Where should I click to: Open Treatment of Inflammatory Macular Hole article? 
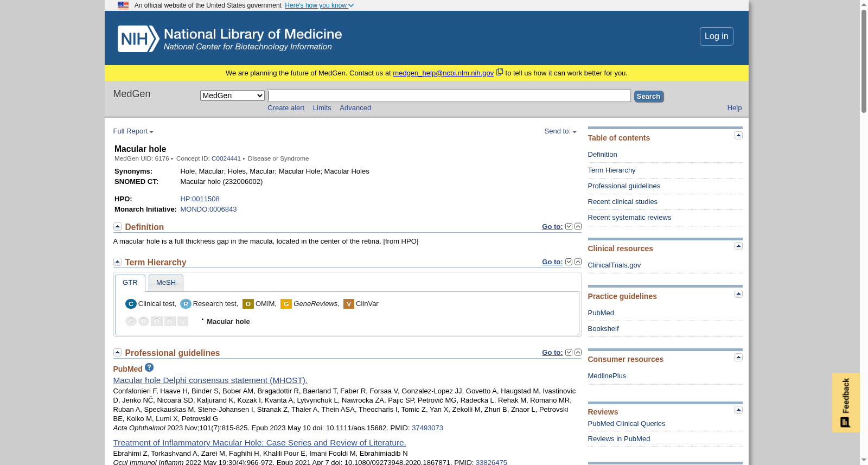pos(259,443)
